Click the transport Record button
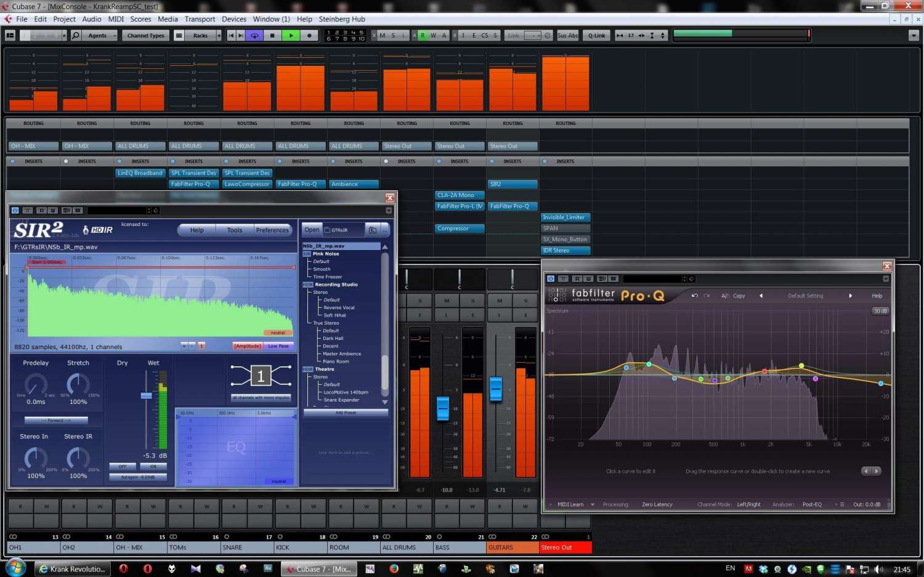 pyautogui.click(x=309, y=36)
